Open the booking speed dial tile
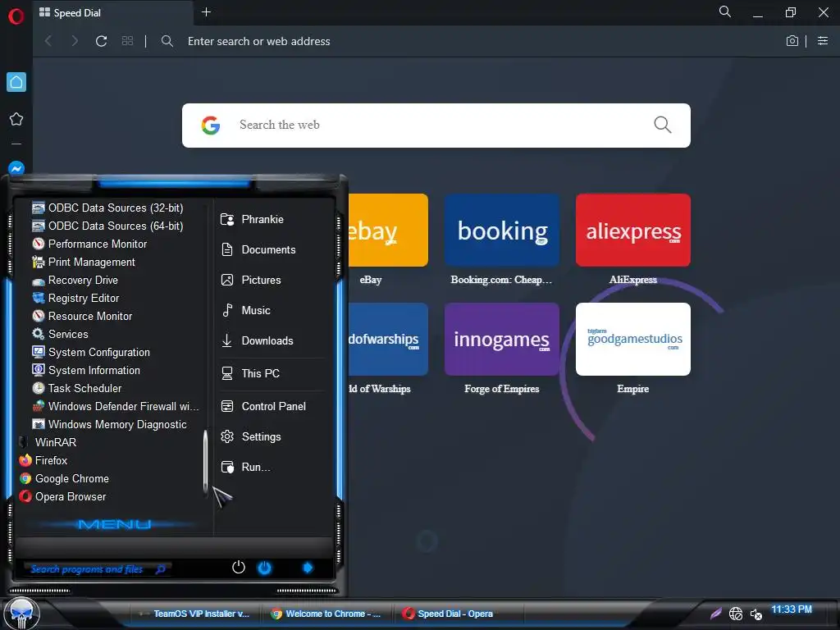This screenshot has width=840, height=630. [x=502, y=230]
